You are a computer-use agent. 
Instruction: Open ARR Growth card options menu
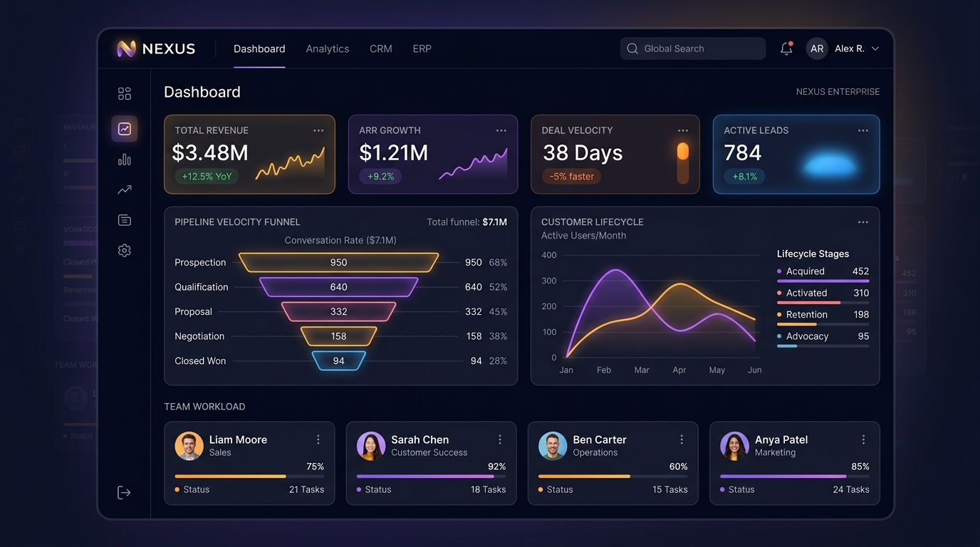(501, 130)
